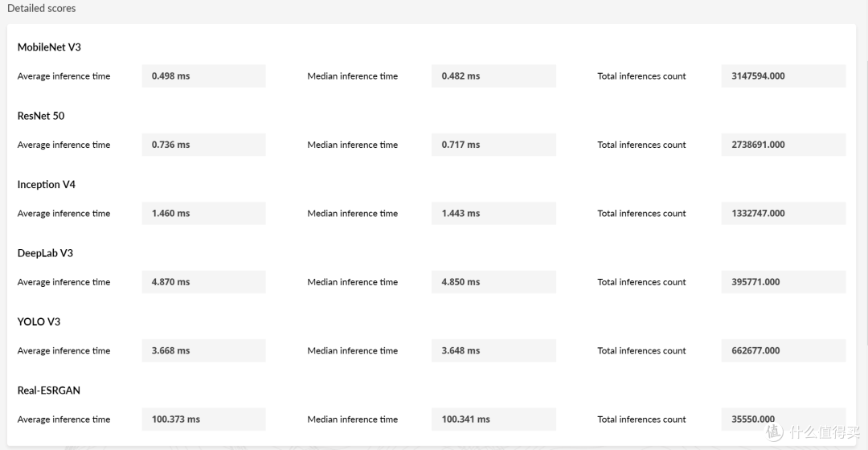Select Inception V4 median value 1.443 ms
Image resolution: width=868 pixels, height=450 pixels.
pos(461,214)
